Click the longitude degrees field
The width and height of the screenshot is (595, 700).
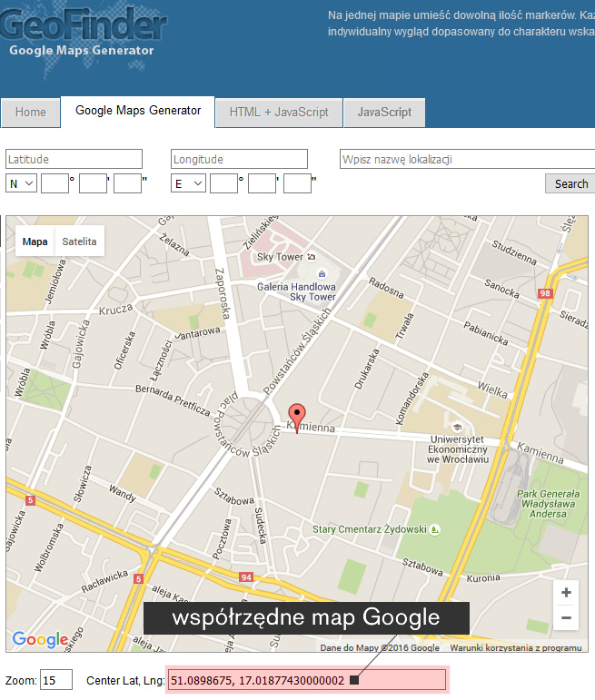223,183
